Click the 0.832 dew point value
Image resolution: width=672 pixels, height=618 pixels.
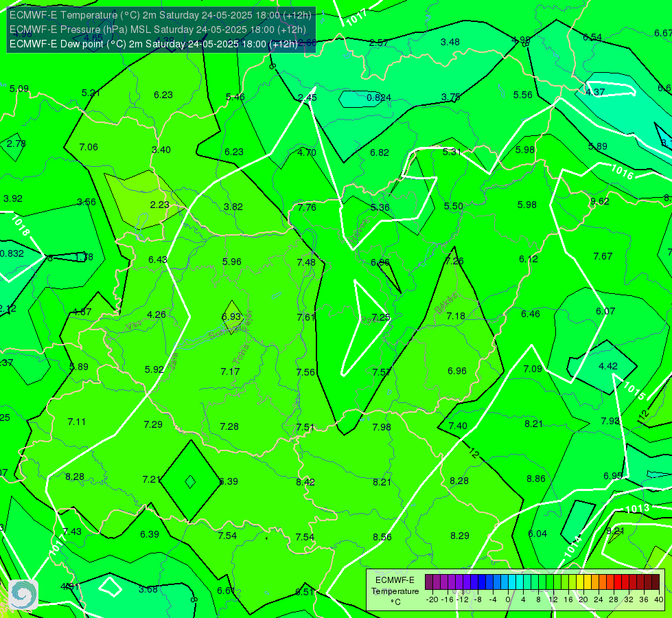[12, 253]
